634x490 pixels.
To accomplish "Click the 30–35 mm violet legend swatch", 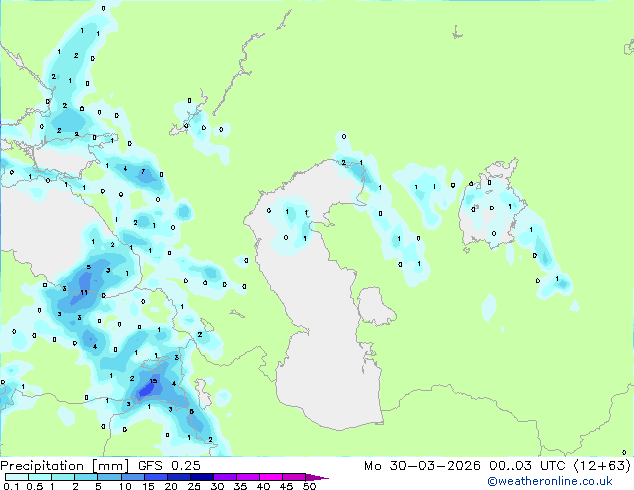I will point(224,477).
